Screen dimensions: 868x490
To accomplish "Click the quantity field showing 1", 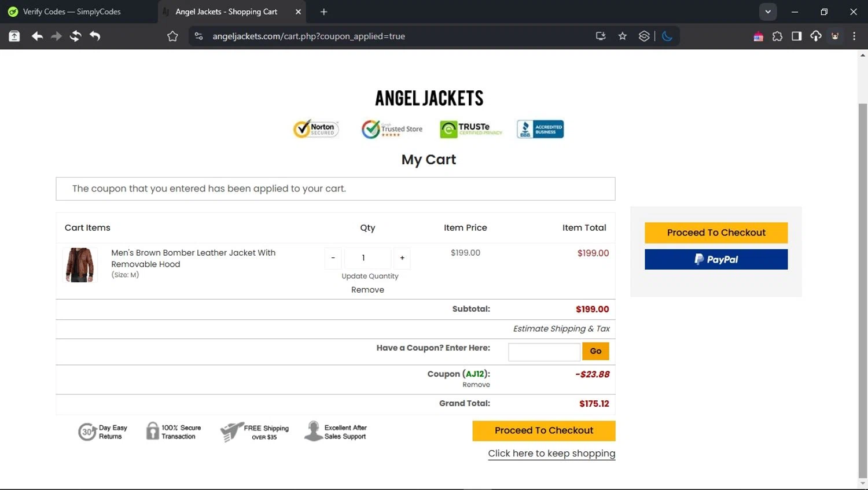I will pyautogui.click(x=367, y=258).
